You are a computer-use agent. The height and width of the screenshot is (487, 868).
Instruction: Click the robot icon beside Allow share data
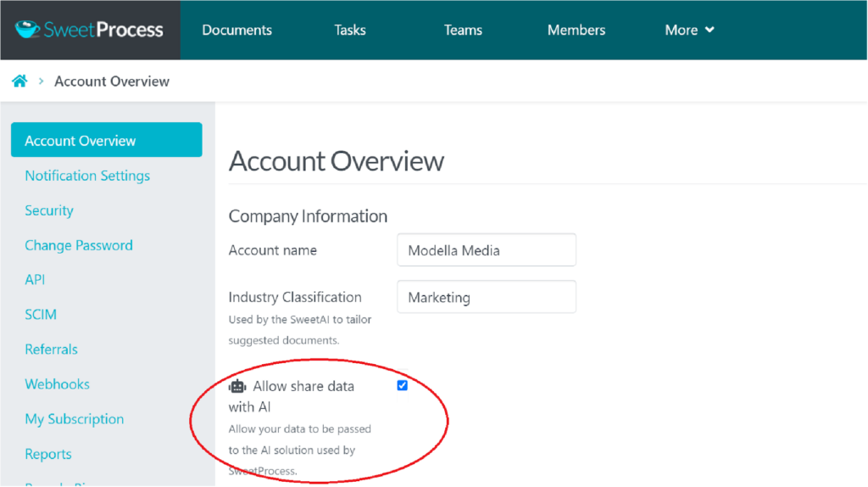(x=237, y=387)
